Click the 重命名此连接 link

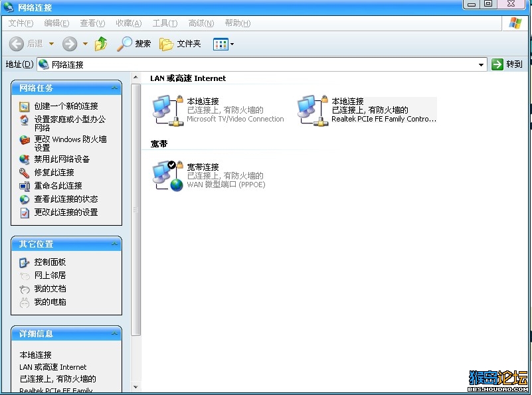(x=58, y=185)
